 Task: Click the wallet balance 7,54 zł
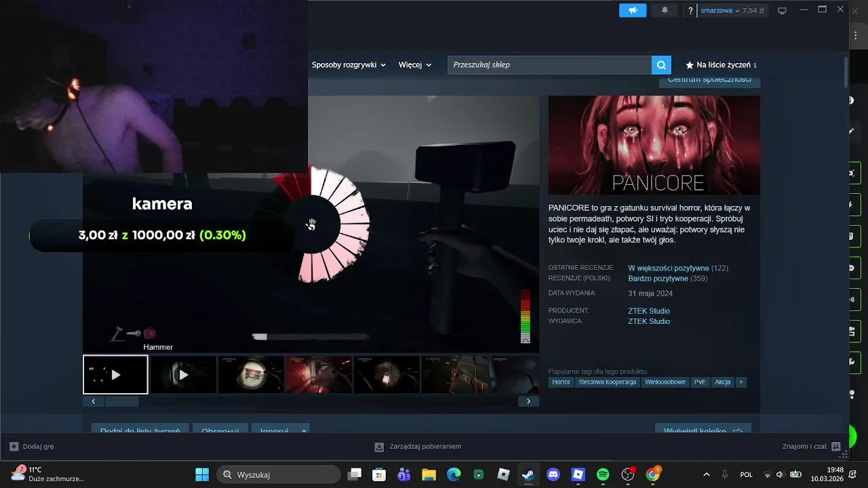(x=753, y=10)
